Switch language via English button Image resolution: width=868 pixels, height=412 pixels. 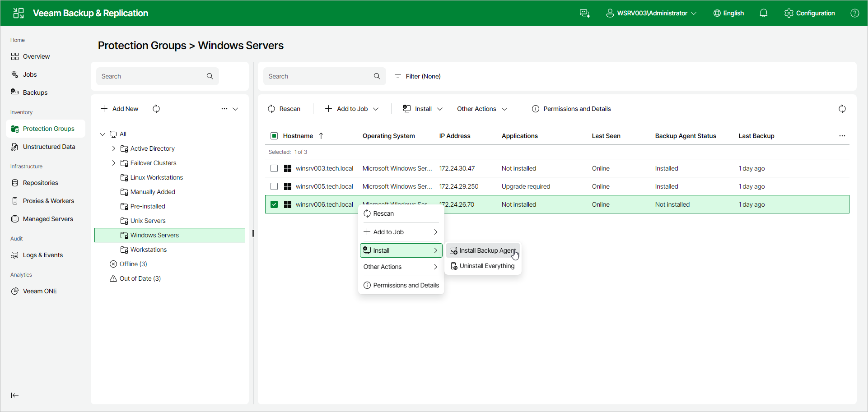point(728,13)
